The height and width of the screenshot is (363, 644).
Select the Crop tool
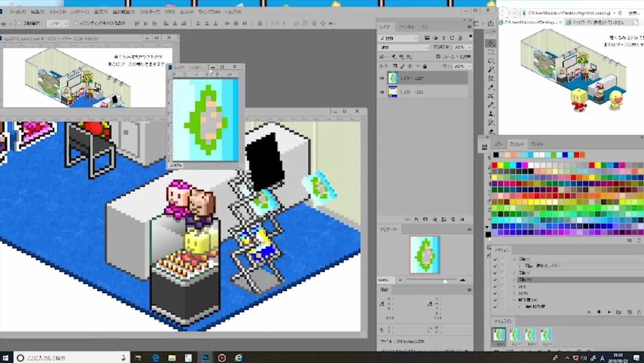tap(491, 78)
